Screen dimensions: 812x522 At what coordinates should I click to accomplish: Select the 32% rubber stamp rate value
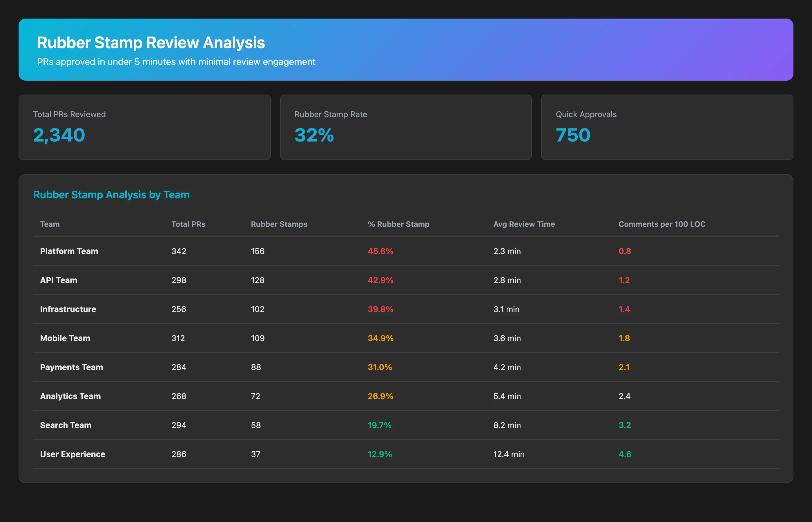314,135
